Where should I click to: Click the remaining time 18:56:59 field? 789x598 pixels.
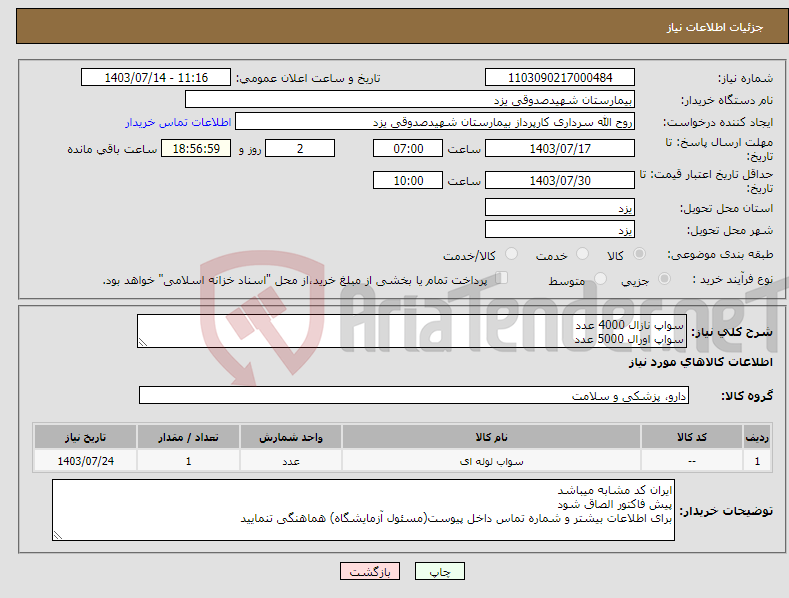tap(196, 148)
